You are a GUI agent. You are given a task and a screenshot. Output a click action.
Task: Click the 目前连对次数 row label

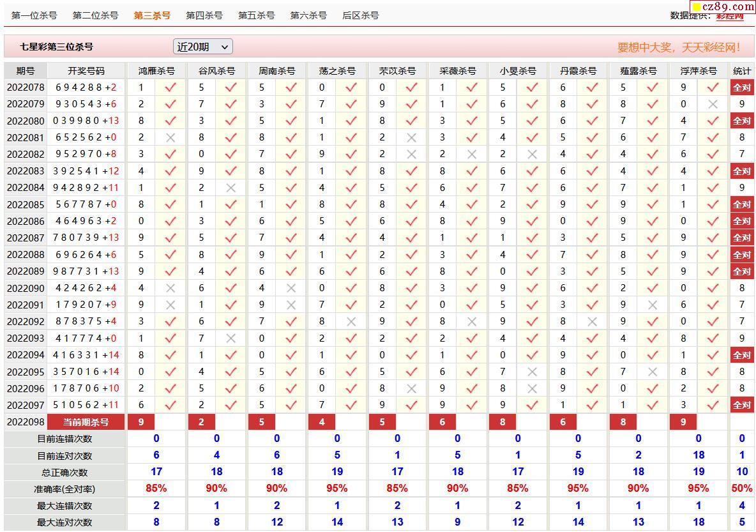coord(64,456)
